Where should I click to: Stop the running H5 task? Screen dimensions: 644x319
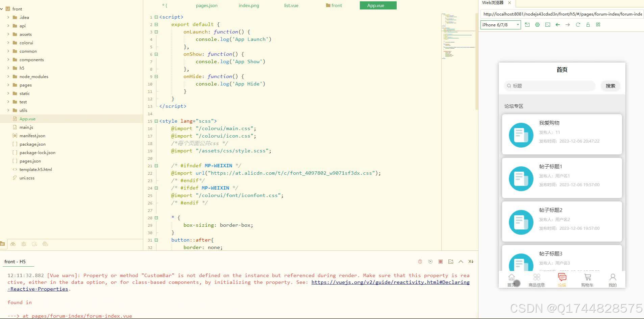click(440, 262)
